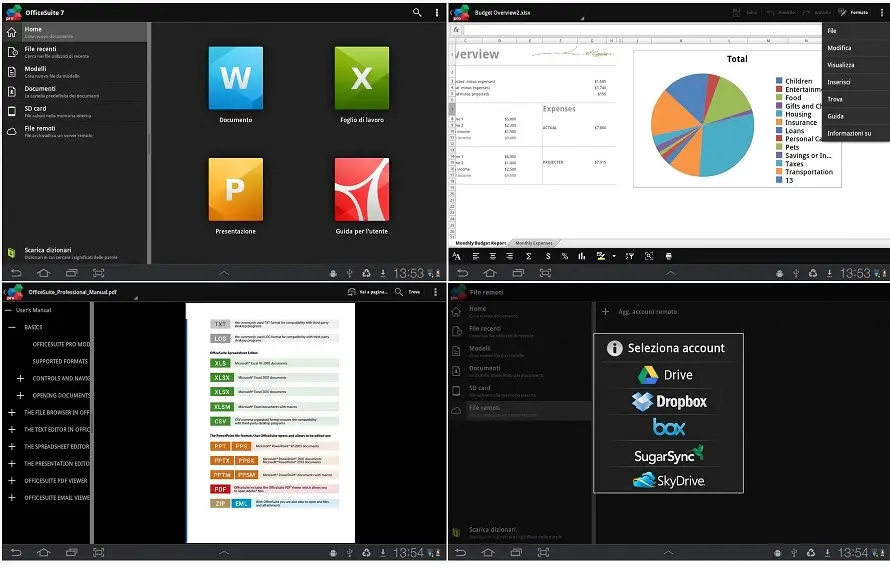The height and width of the screenshot is (568, 890).
Task: Open Modifica in the spreadsheet overflow menu
Action: (856, 48)
